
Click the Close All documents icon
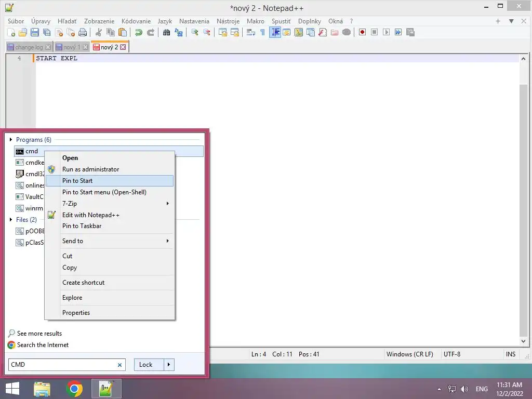[71, 32]
